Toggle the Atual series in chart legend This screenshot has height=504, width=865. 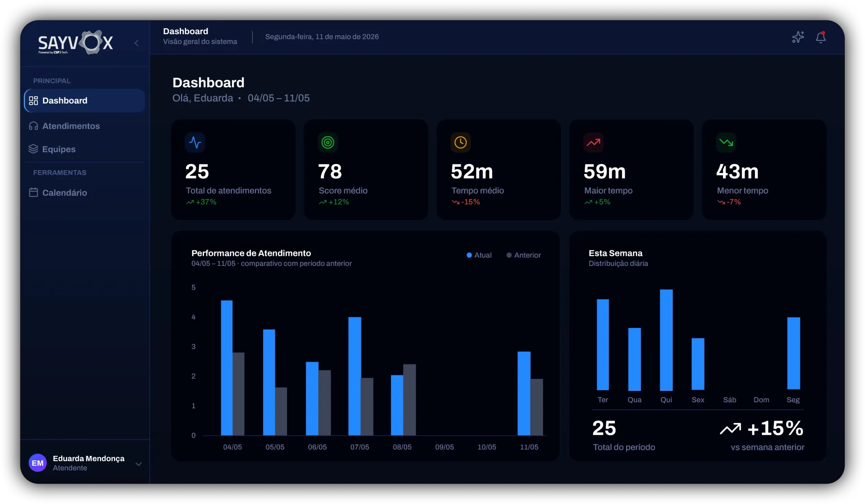click(479, 255)
